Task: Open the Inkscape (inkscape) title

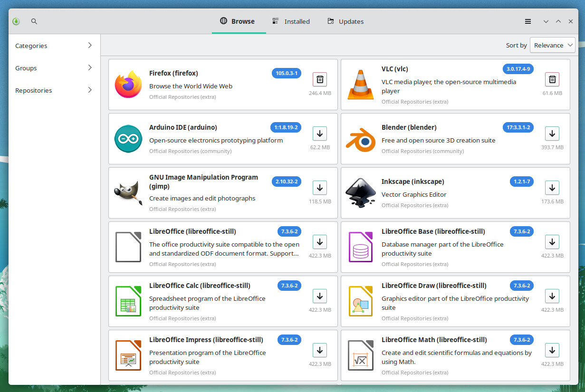Action: tap(413, 182)
